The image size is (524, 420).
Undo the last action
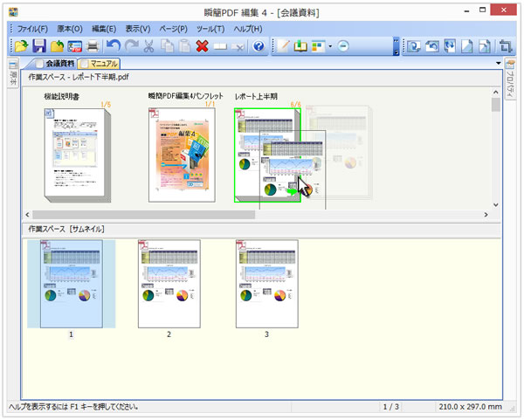click(114, 45)
